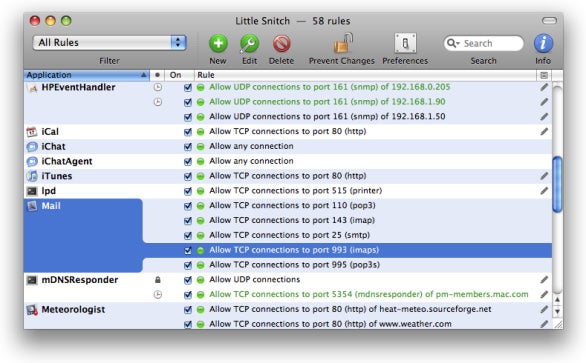Click the blue Info icon
The width and height of the screenshot is (586, 363).
(543, 43)
